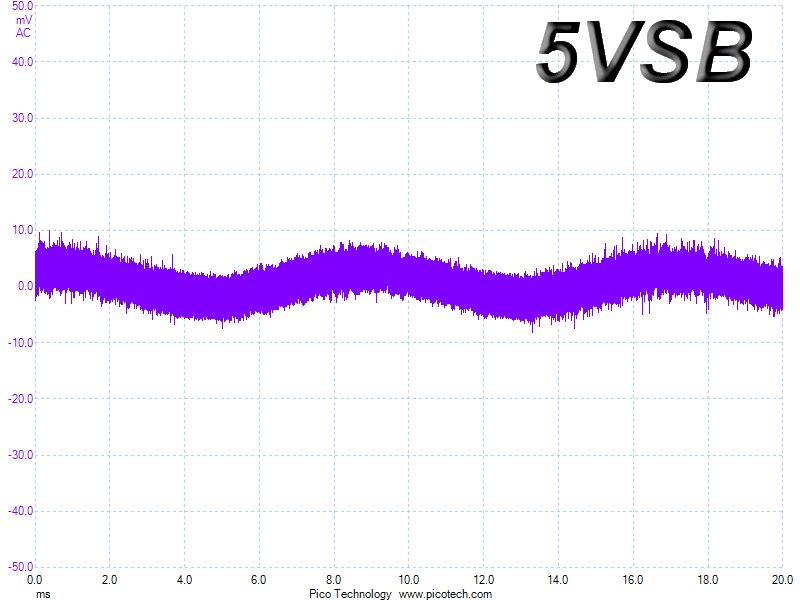Click the 50.0 voltage axis label
Image resolution: width=800 pixels, height=600 pixels.
click(22, 6)
